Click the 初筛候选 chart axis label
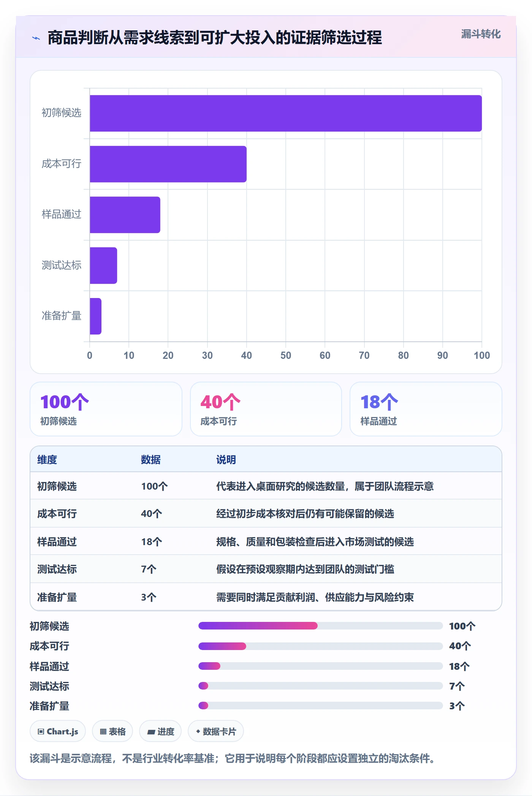The width and height of the screenshot is (532, 796). [x=62, y=113]
